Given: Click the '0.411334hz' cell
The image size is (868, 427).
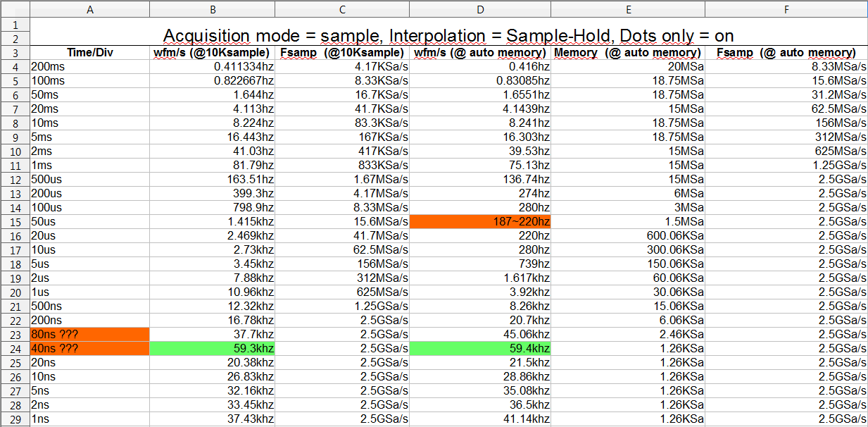Looking at the screenshot, I should point(212,66).
